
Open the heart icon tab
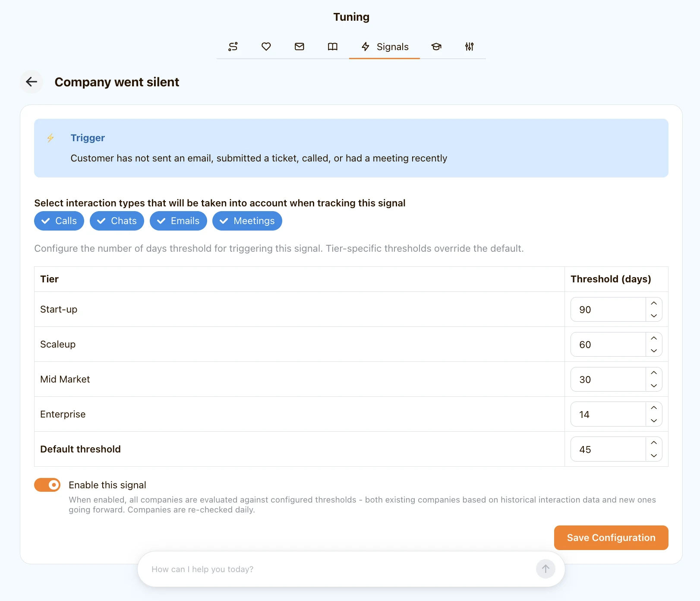(x=266, y=47)
